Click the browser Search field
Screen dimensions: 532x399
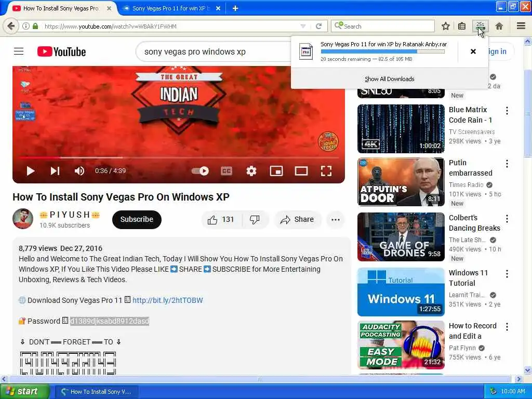(383, 26)
